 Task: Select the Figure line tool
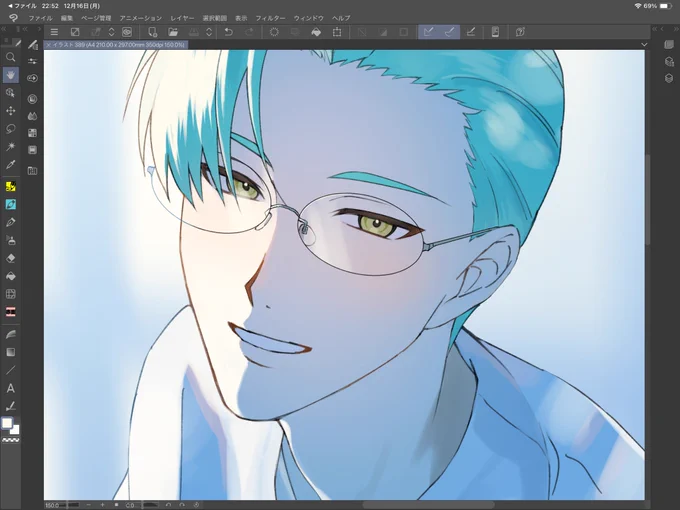click(x=10, y=370)
